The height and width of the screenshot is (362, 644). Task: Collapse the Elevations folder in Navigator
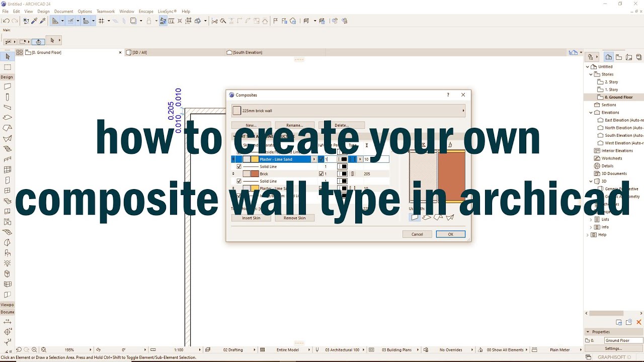pyautogui.click(x=591, y=113)
